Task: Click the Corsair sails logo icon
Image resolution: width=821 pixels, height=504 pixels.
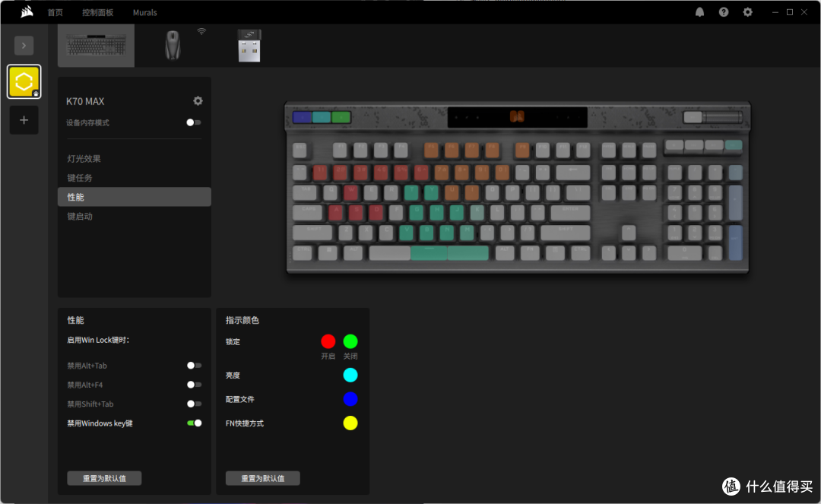Action: pos(27,11)
